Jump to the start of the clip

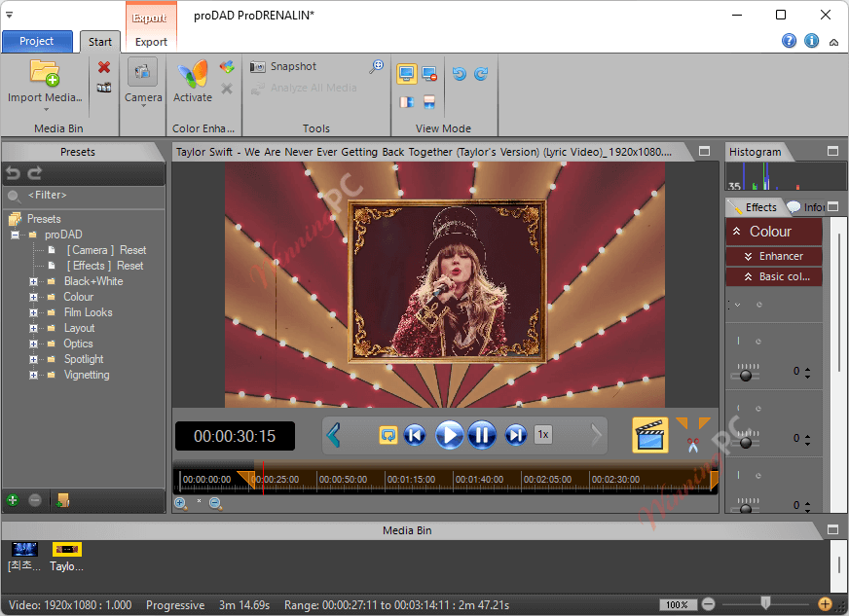[415, 435]
